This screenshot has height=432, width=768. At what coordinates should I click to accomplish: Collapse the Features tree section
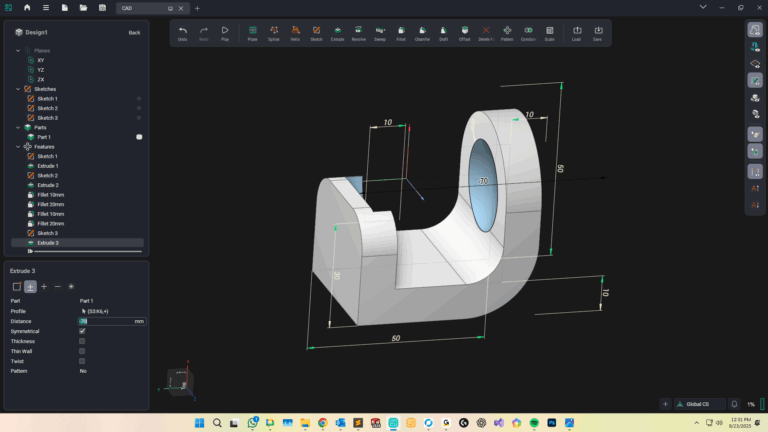(x=18, y=147)
